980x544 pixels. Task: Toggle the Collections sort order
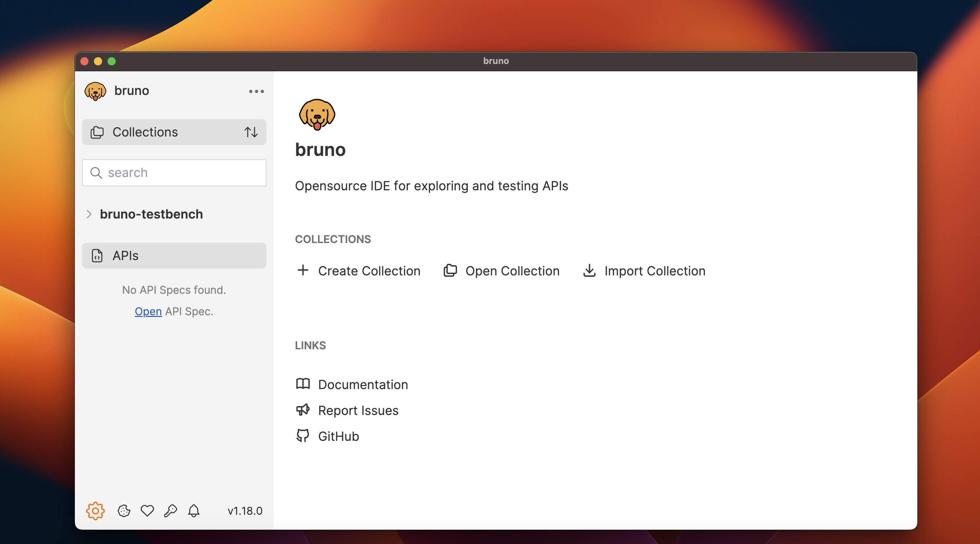coord(252,132)
